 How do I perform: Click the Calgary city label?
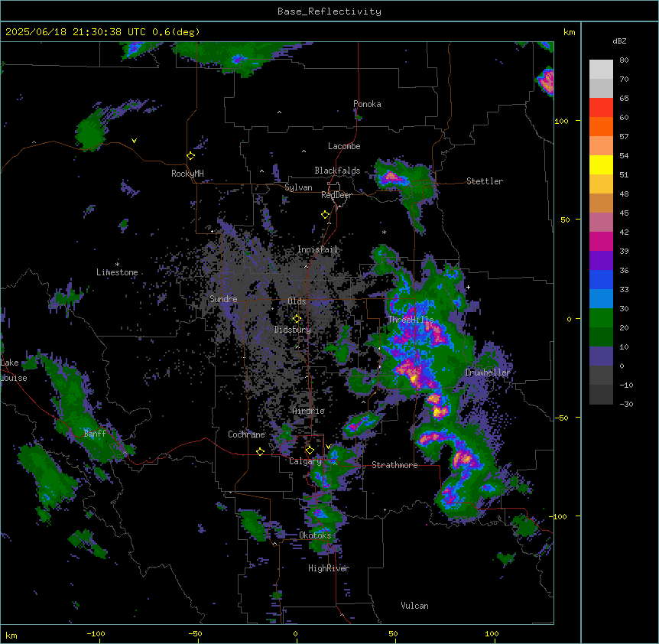pos(305,461)
